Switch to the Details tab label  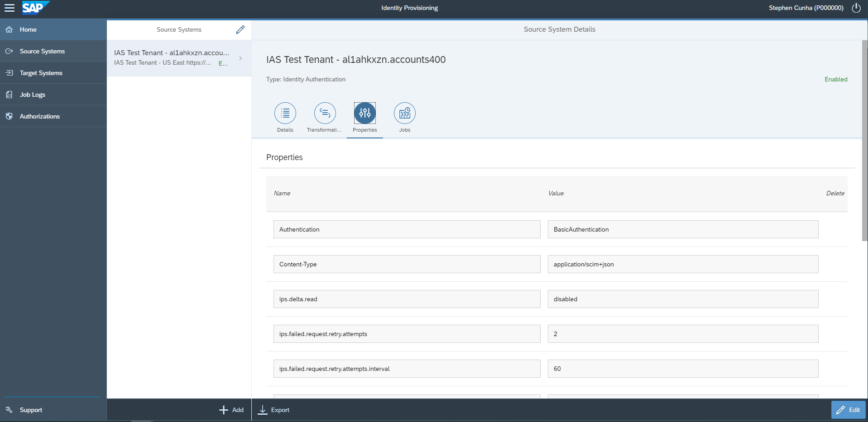(x=285, y=130)
